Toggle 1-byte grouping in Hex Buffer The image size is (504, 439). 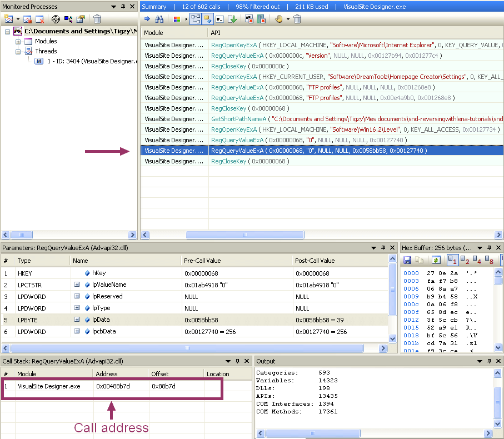click(452, 260)
